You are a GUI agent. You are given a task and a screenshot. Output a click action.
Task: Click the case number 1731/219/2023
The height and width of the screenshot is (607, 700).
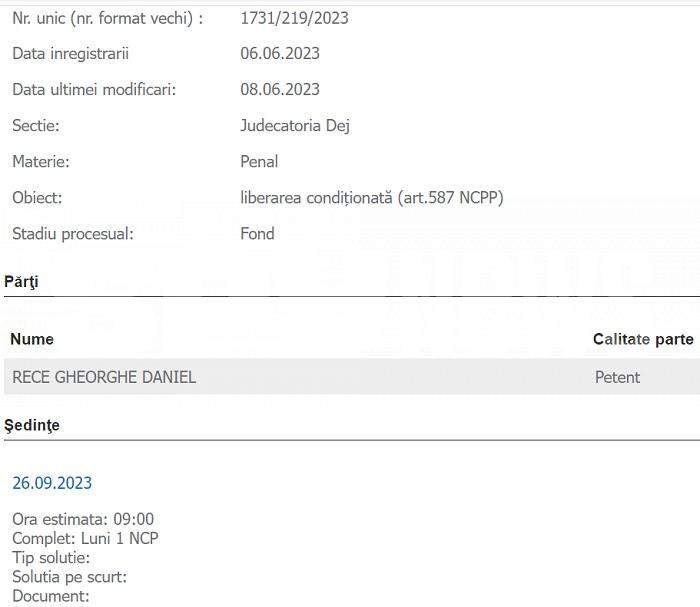click(x=294, y=18)
